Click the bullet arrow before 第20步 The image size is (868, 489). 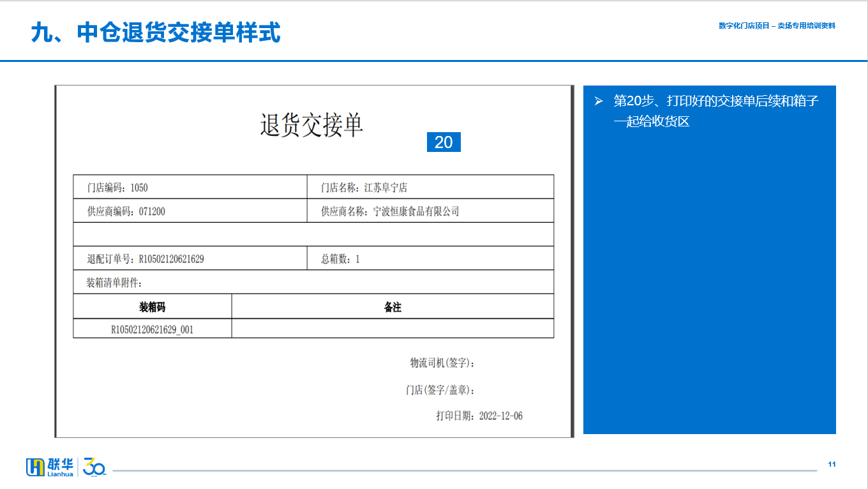pyautogui.click(x=598, y=101)
